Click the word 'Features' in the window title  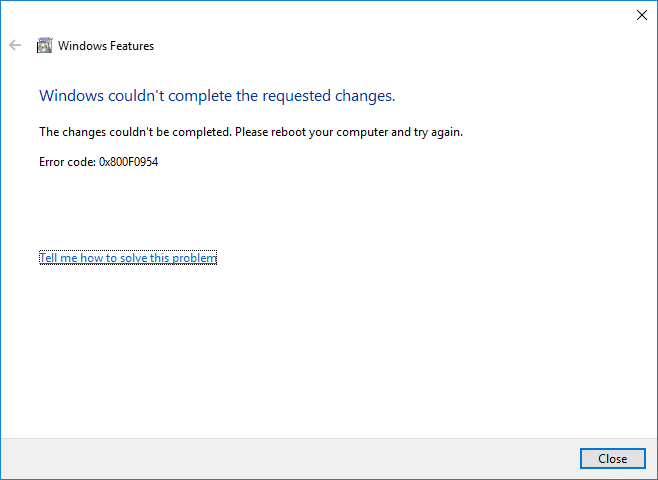pos(130,45)
